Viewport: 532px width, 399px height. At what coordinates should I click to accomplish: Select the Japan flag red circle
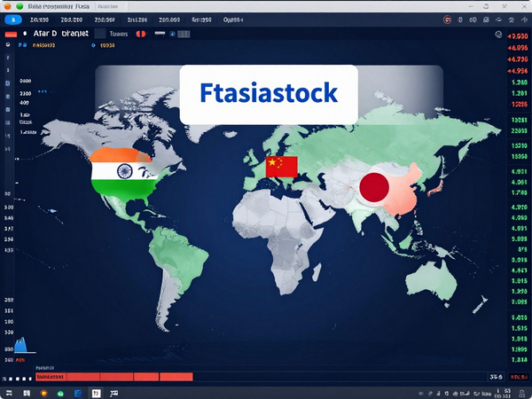(x=374, y=186)
